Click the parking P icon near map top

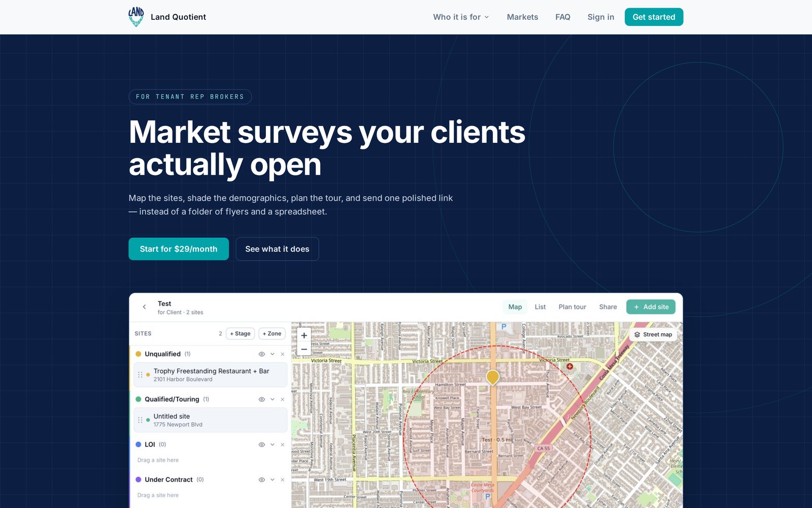tap(504, 327)
